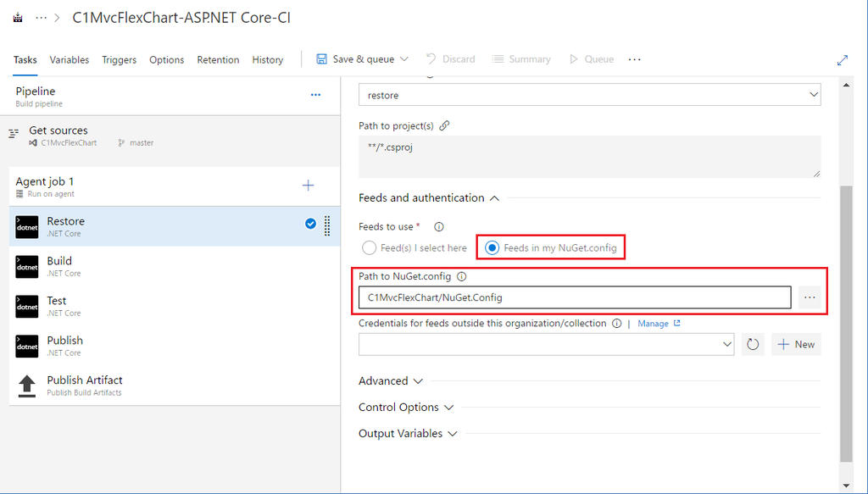Screen dimensions: 868x494
Task: Click the Save & queue disk icon
Action: point(321,58)
